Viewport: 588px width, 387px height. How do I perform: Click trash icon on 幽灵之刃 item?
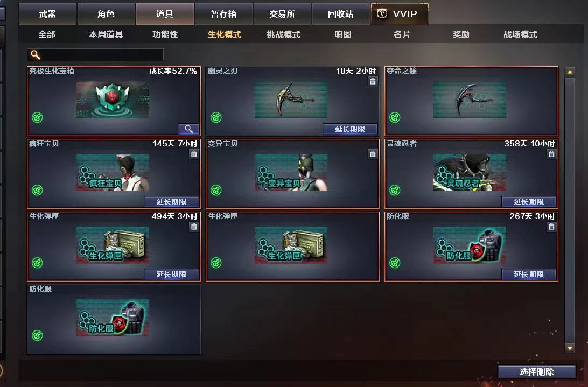373,81
